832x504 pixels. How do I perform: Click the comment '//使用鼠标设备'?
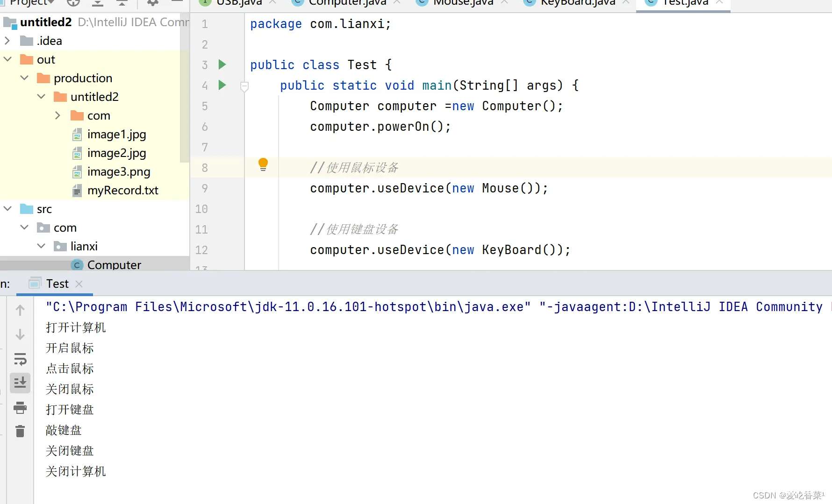(x=354, y=168)
